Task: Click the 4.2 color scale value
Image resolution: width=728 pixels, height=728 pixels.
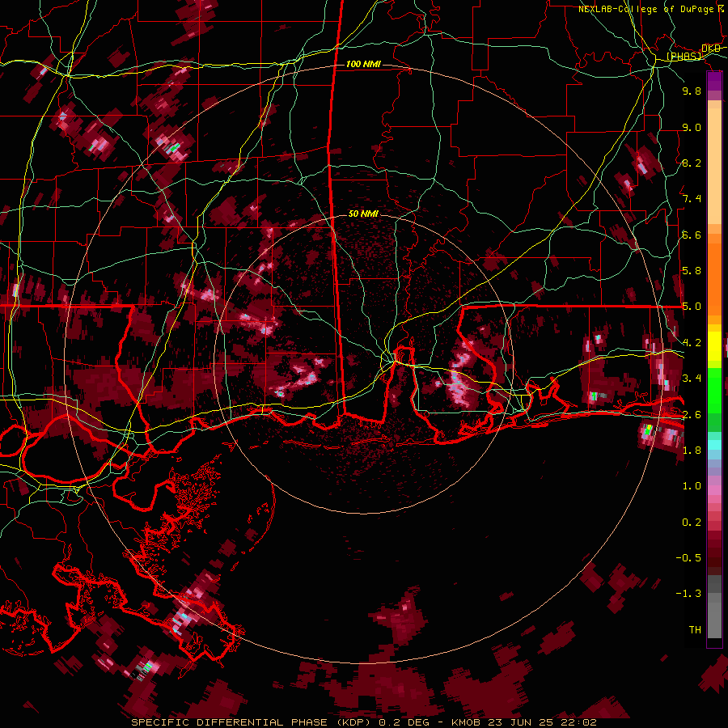Action: pyautogui.click(x=692, y=343)
